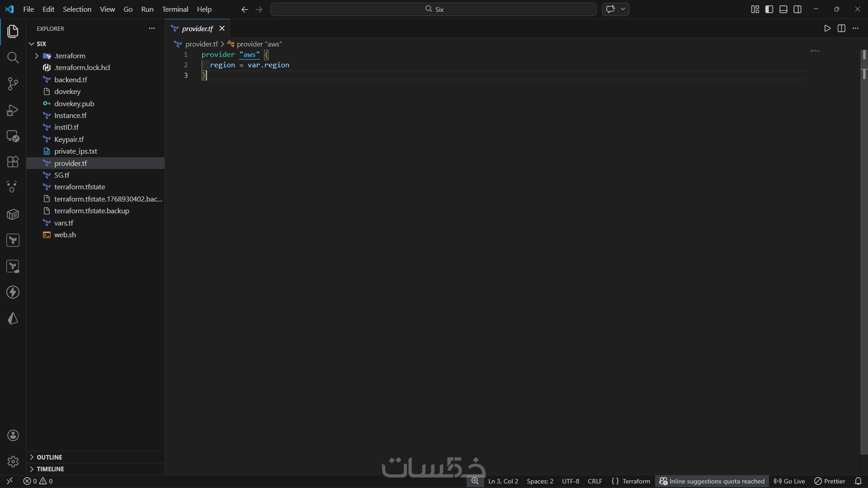Open the Terminal menu
The width and height of the screenshot is (868, 488).
tap(175, 9)
